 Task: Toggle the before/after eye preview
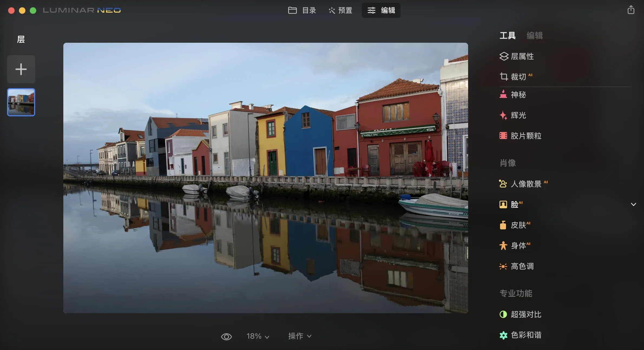[x=226, y=336]
